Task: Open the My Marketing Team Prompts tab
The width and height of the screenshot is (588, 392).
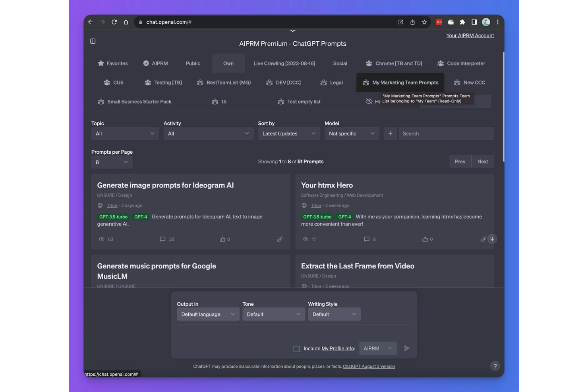Action: pyautogui.click(x=400, y=82)
